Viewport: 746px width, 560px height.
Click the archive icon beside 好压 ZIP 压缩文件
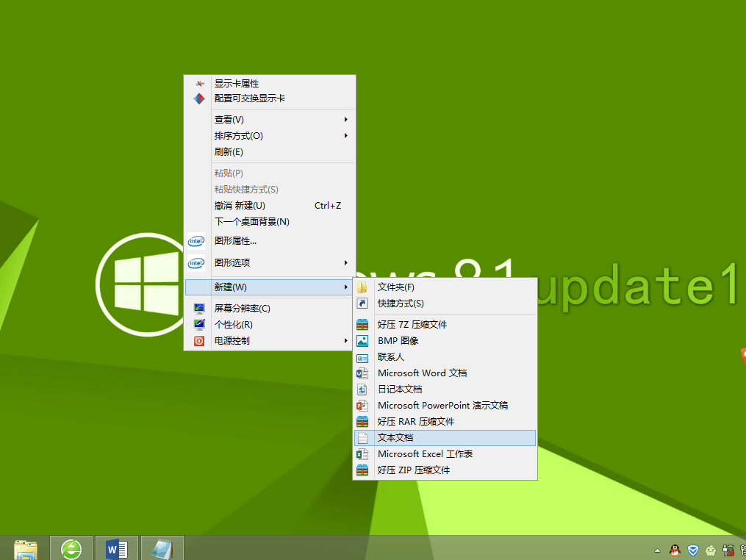coord(362,470)
